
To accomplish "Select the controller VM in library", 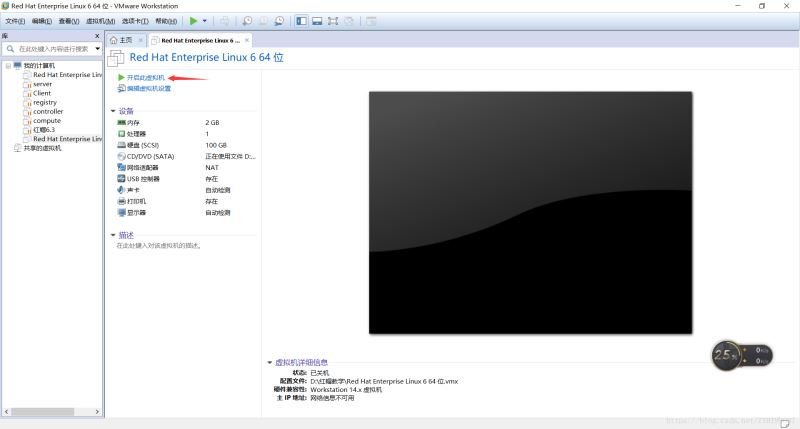I will coord(47,111).
